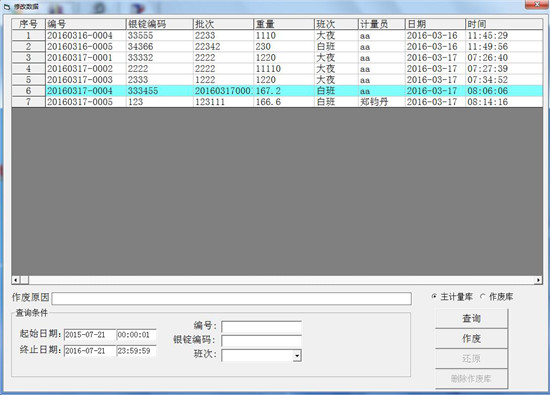The width and height of the screenshot is (550, 395).
Task: Click the 作废 button
Action: point(471,338)
